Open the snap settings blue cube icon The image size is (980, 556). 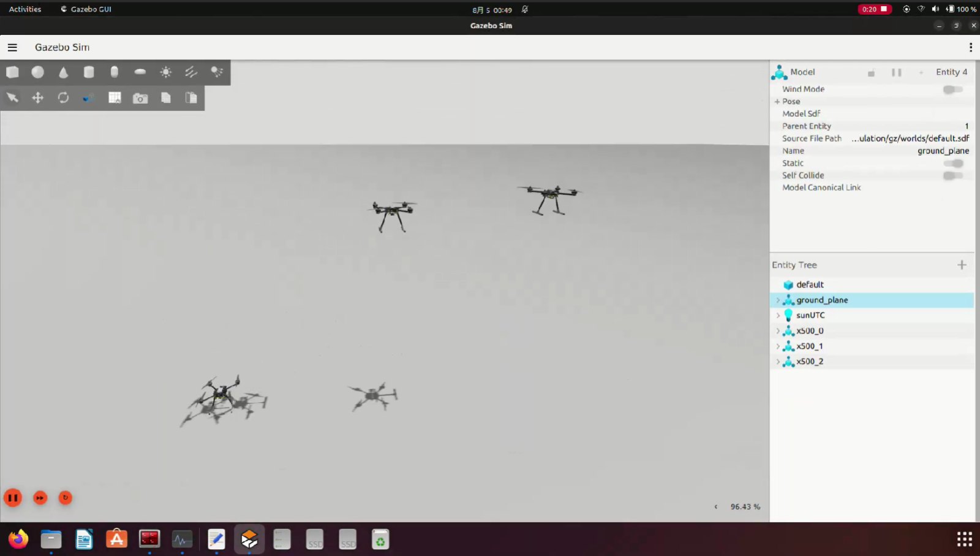(89, 97)
